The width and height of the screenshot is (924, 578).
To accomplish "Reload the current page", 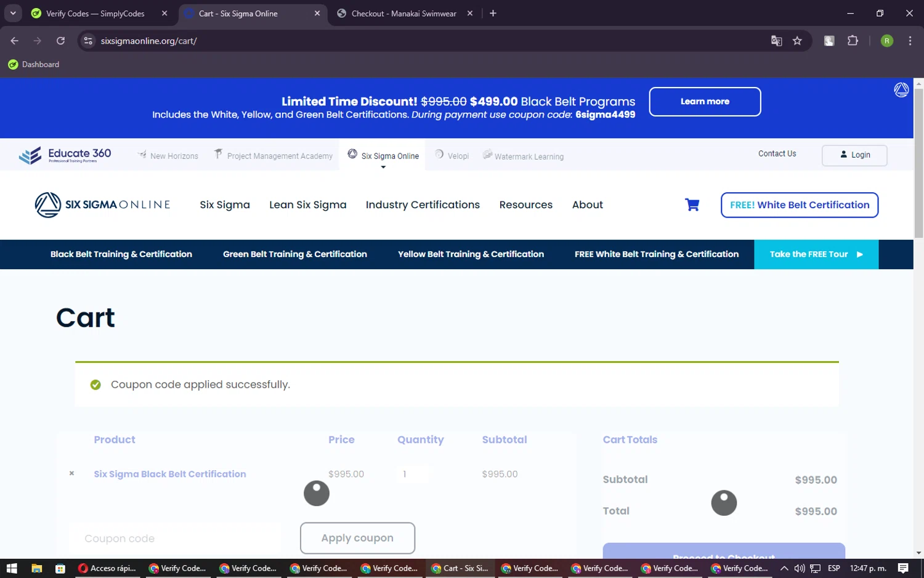I will (60, 41).
